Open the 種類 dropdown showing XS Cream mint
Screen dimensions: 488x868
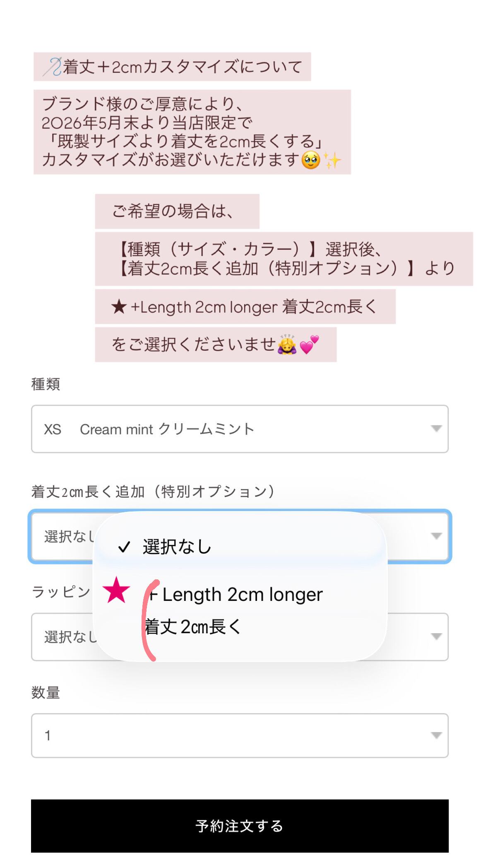(x=240, y=429)
